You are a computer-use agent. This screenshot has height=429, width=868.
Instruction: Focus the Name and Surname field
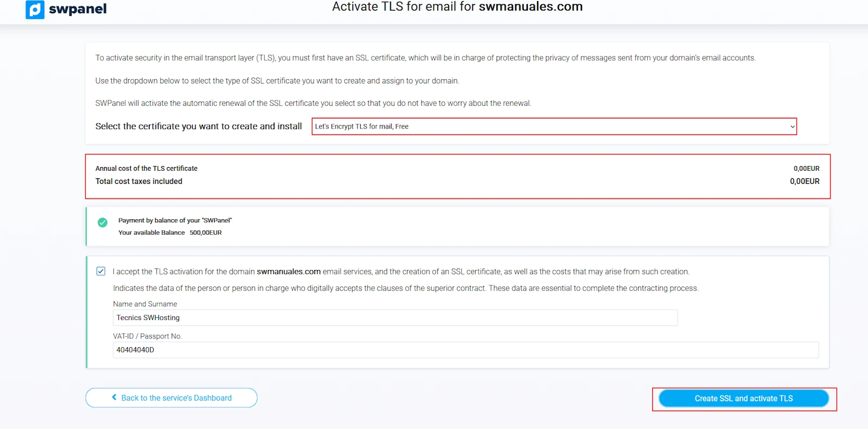point(395,318)
